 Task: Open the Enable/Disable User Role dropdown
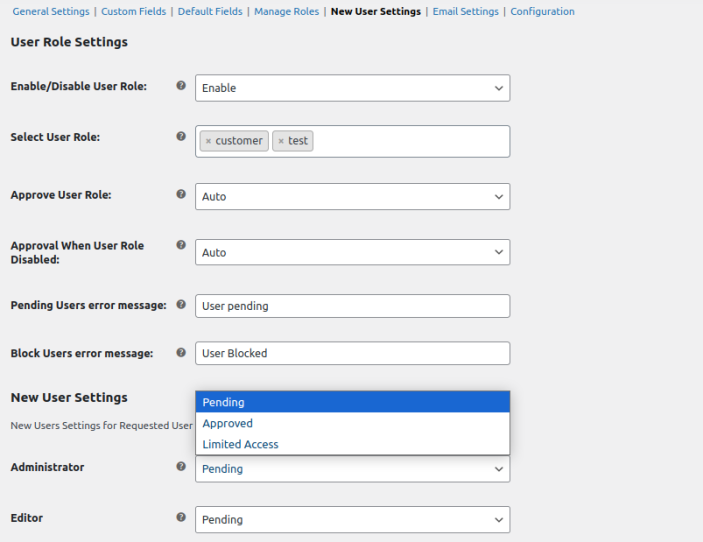click(x=352, y=88)
